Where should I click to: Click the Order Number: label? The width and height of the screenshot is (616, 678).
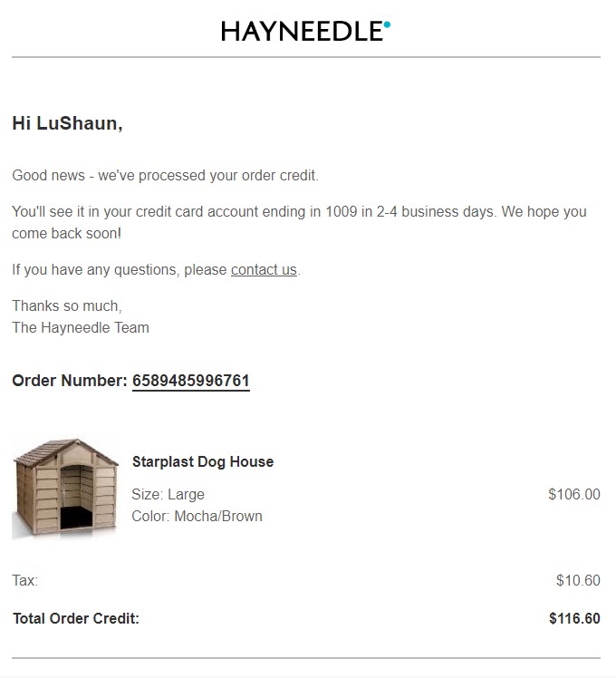(70, 381)
